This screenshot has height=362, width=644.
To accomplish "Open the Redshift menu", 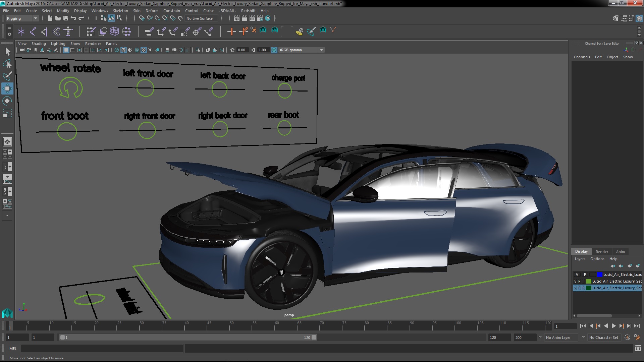I will [248, 11].
